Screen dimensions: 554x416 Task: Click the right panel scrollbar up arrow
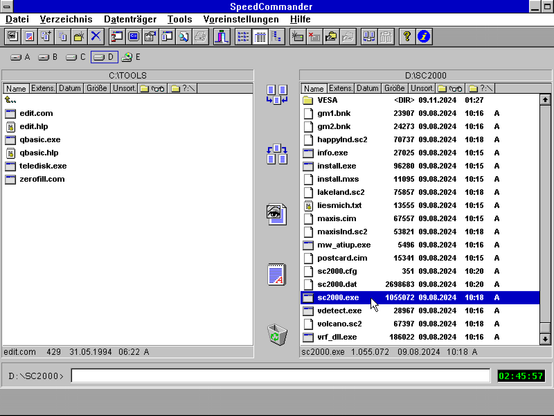[x=545, y=100]
